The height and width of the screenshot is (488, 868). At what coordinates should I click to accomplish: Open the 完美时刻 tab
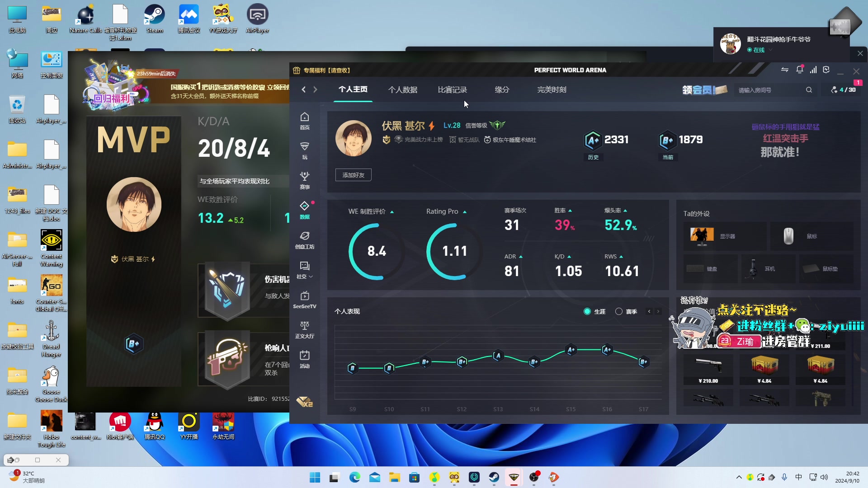[552, 89]
